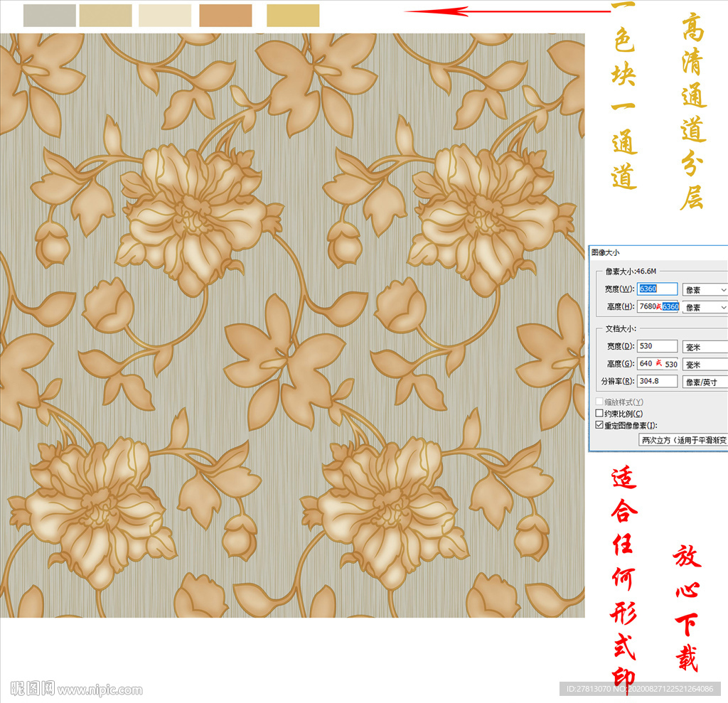
Task: Click the resolution (分辨率 R) field showing 304.8
Action: (x=657, y=381)
